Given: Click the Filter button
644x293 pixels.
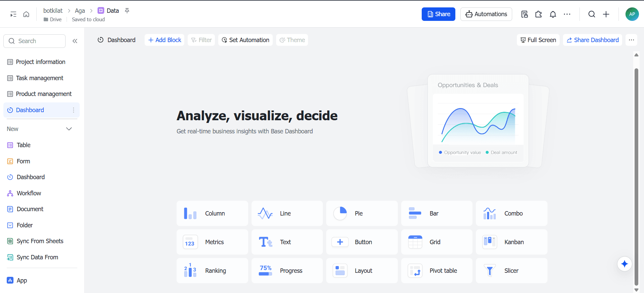Looking at the screenshot, I should [201, 40].
